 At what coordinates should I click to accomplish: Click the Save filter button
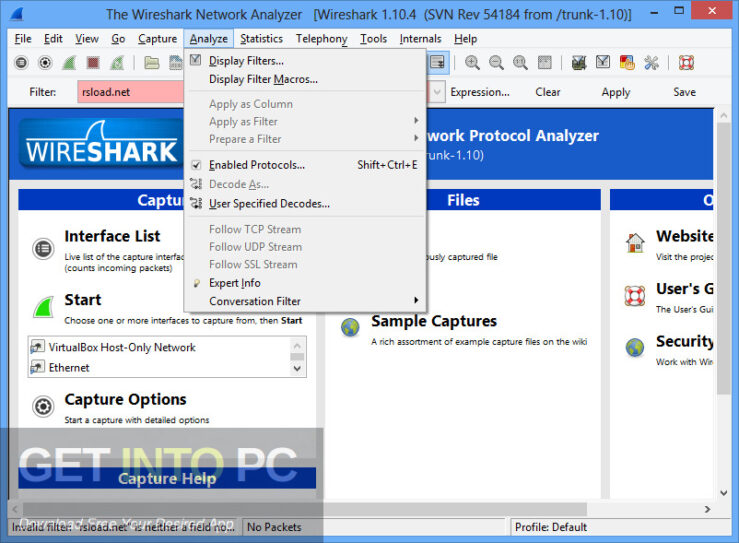click(684, 92)
